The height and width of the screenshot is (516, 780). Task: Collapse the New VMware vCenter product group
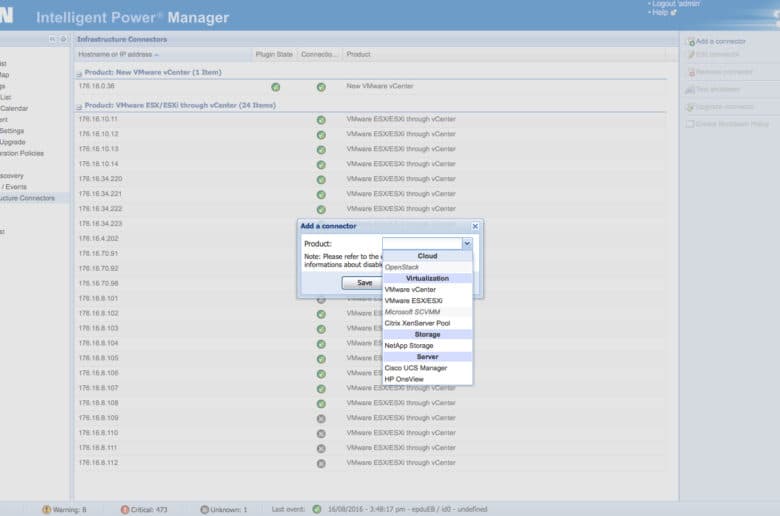(79, 74)
